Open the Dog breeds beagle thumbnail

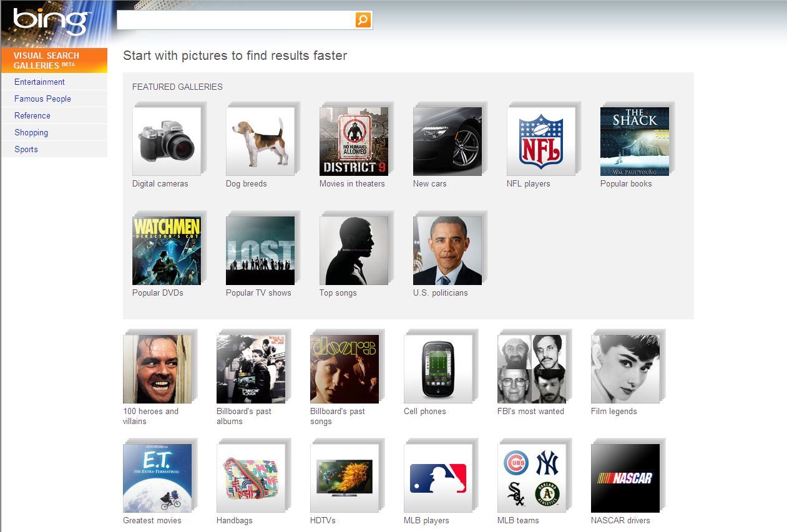[260, 142]
